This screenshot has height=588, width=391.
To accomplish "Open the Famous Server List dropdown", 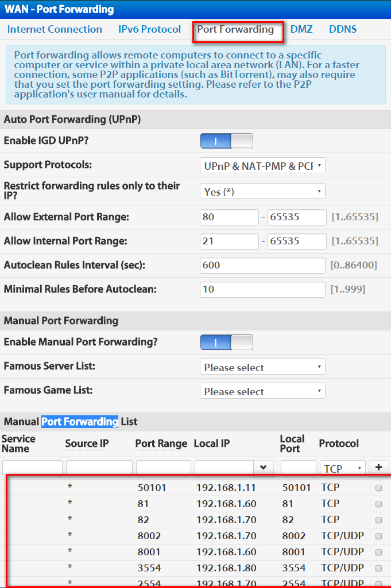I will [x=262, y=367].
